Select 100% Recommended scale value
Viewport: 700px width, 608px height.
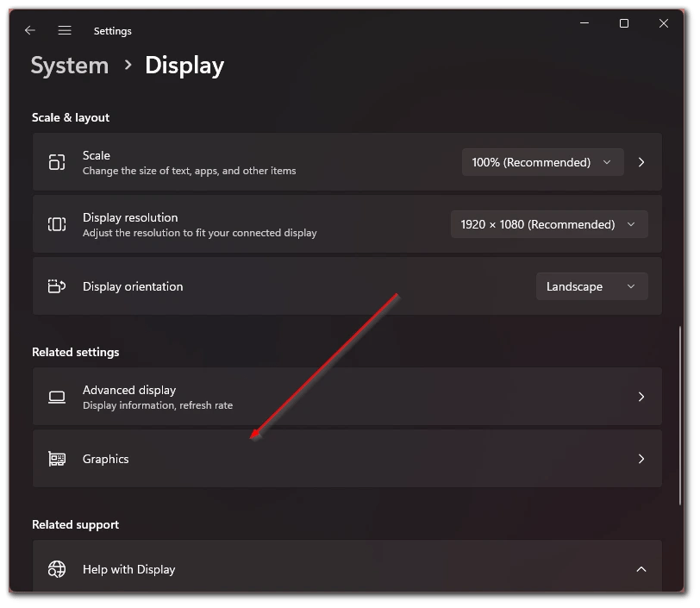coord(532,162)
